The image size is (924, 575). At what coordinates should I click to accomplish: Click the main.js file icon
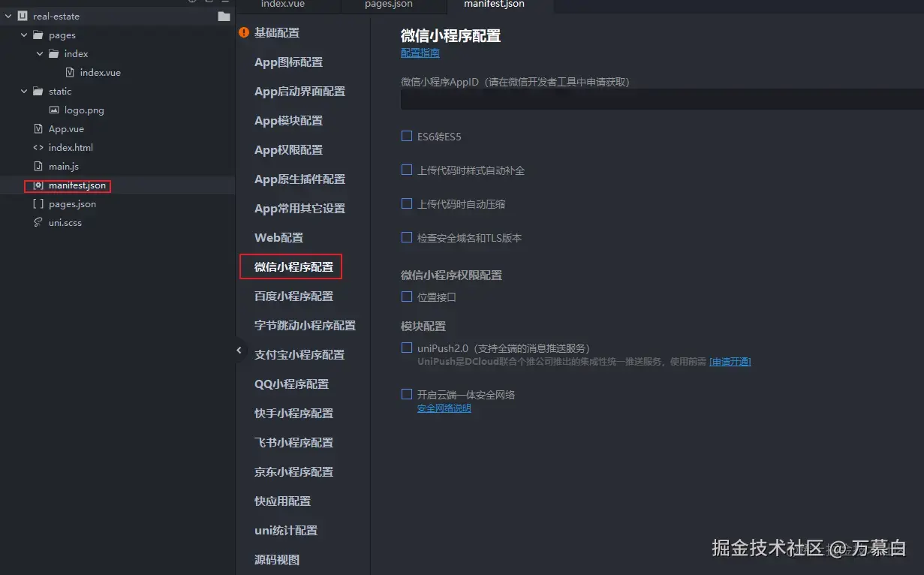(x=38, y=166)
